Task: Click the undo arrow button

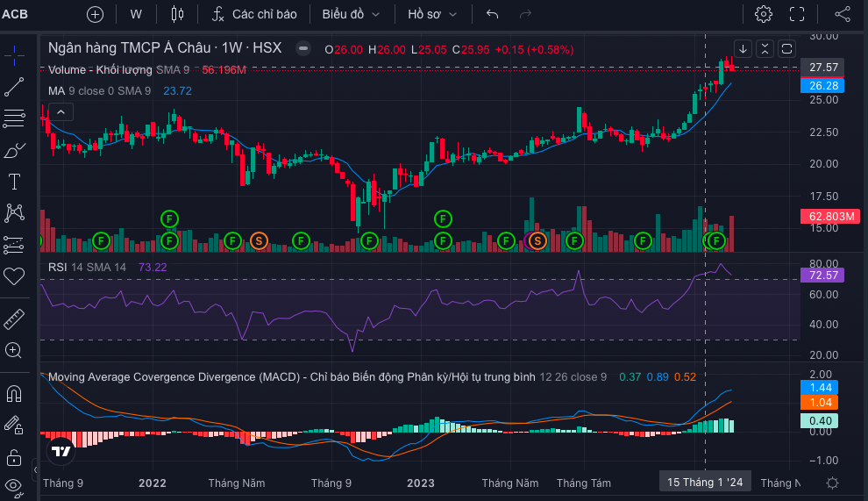Action: point(492,14)
